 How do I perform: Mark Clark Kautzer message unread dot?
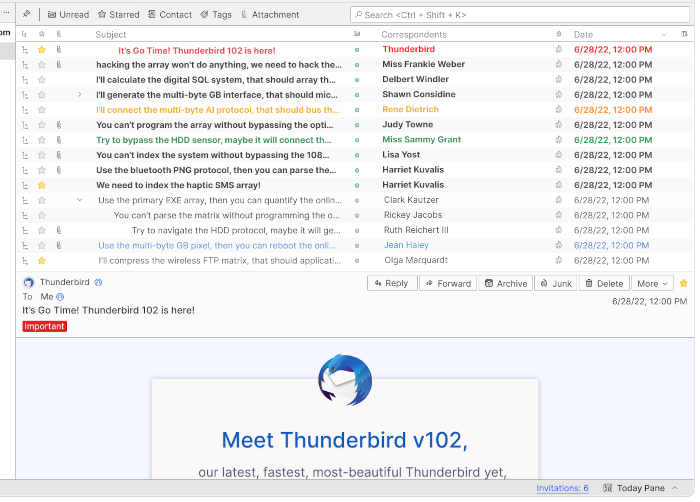[x=357, y=201]
